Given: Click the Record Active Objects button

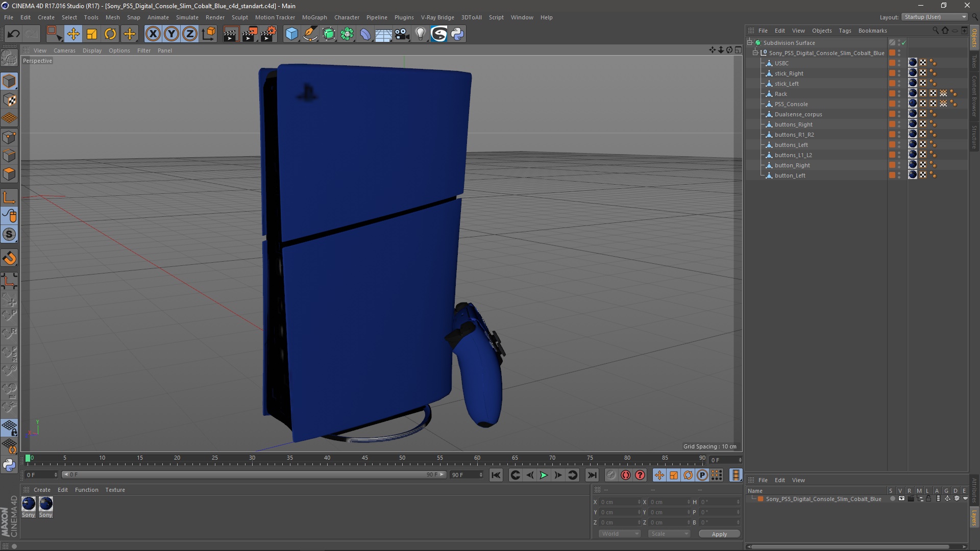Looking at the screenshot, I should (x=611, y=475).
